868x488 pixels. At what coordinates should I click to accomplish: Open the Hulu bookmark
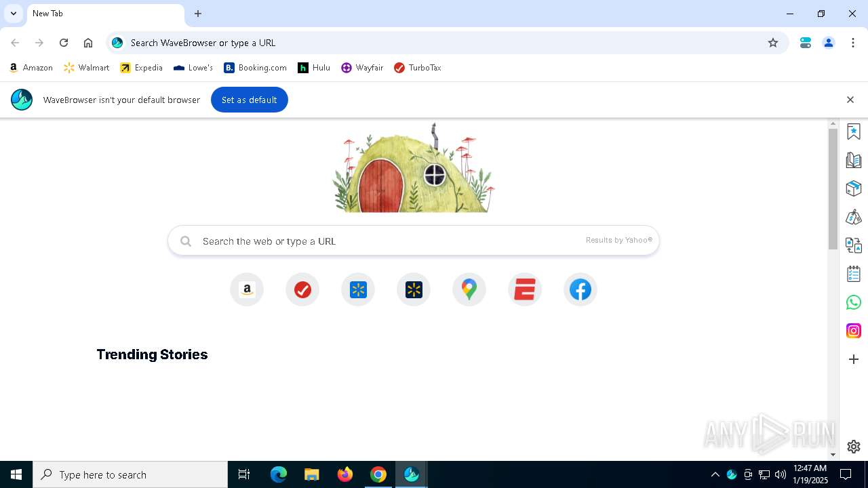(x=314, y=68)
